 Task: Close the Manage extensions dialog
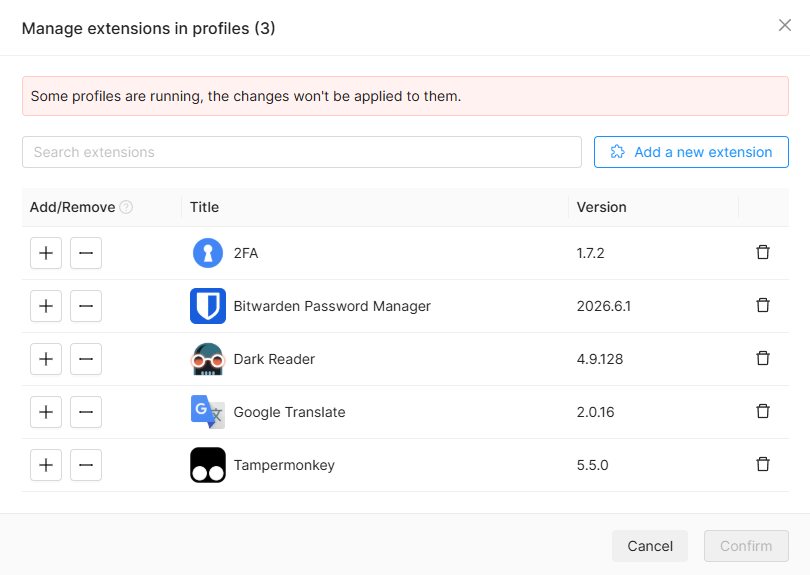[x=785, y=25]
